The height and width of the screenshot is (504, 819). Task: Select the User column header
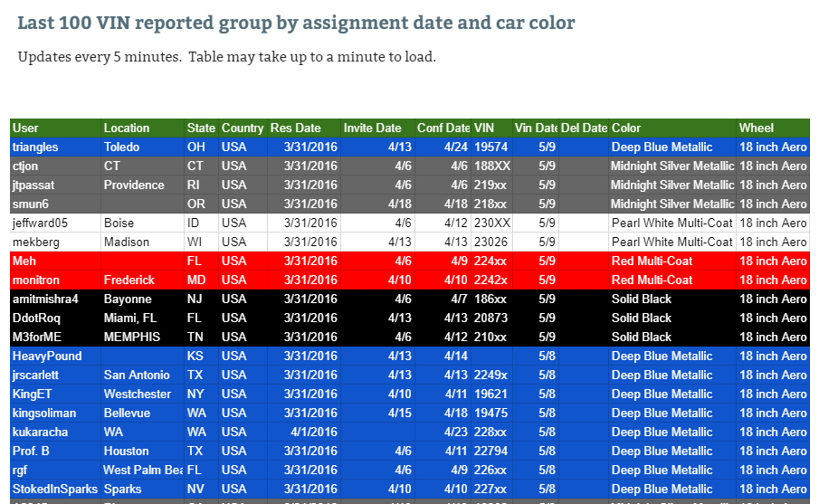55,128
